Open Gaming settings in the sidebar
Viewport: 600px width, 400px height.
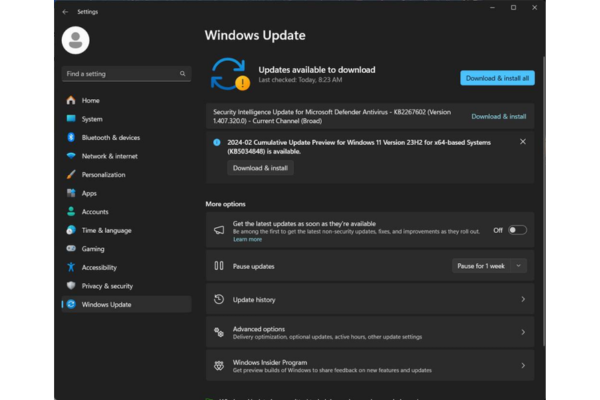point(126,249)
